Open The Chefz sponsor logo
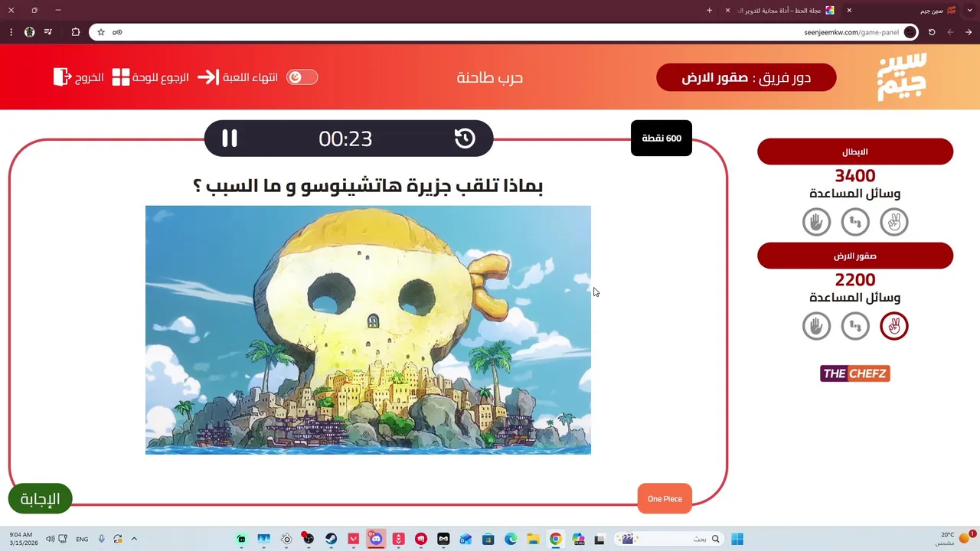 pyautogui.click(x=855, y=373)
